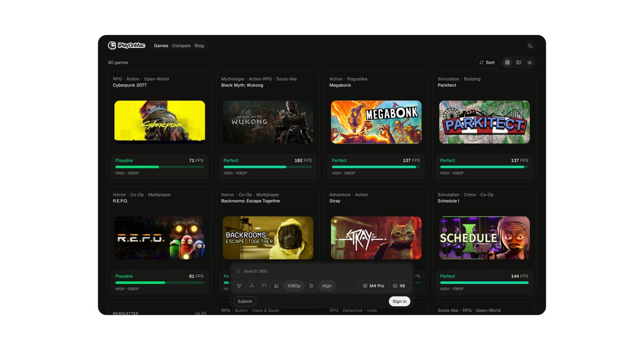Image resolution: width=644 pixels, height=350 pixels.
Task: Click Megabonk's 137 FPS performance bar
Action: pos(376,167)
